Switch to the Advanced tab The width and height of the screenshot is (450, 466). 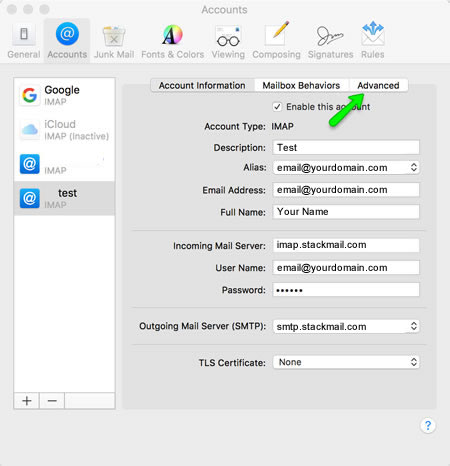coord(378,85)
